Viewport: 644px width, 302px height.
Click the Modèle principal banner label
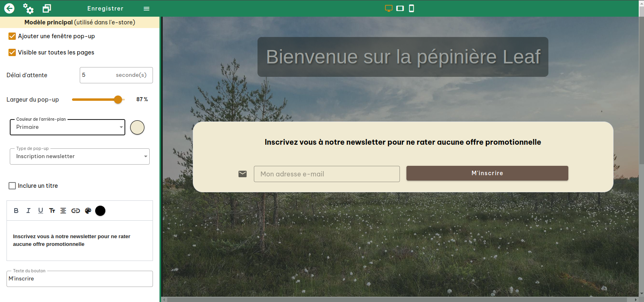pos(80,22)
